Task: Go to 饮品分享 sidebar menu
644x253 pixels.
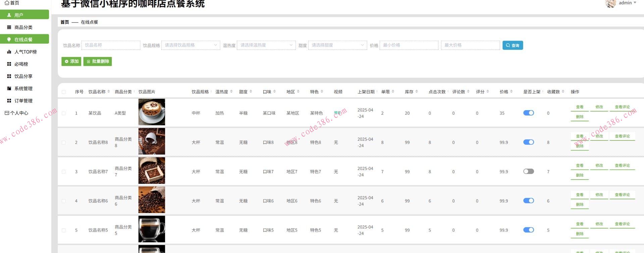Action: [x=23, y=76]
